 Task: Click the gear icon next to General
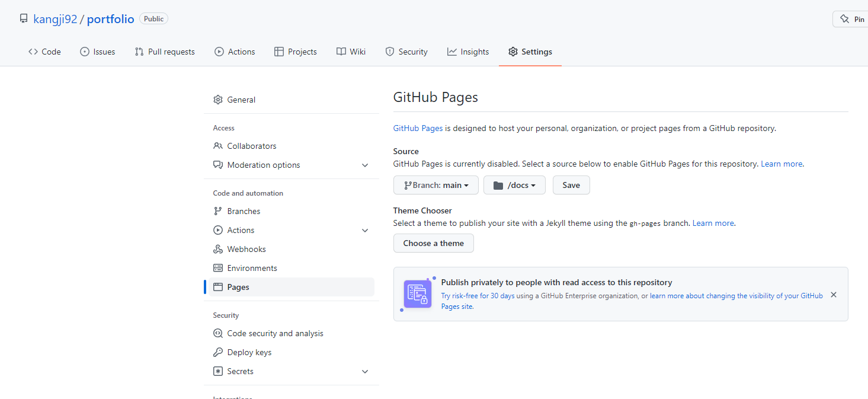click(x=218, y=100)
